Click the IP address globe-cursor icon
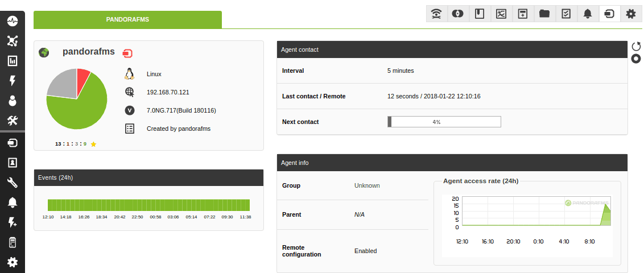644x273 pixels. [130, 92]
